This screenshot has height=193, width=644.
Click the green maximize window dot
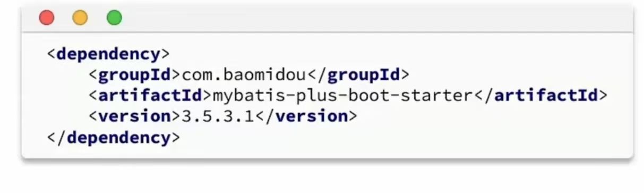(114, 18)
